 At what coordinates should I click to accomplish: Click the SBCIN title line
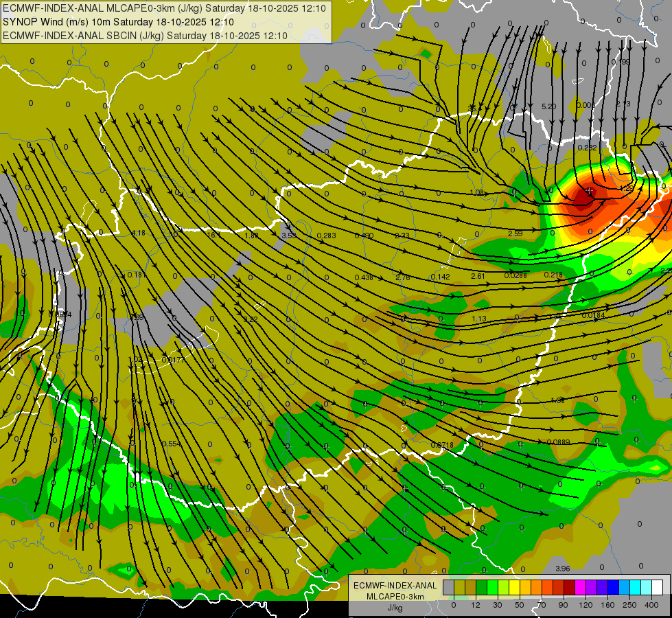click(x=145, y=36)
